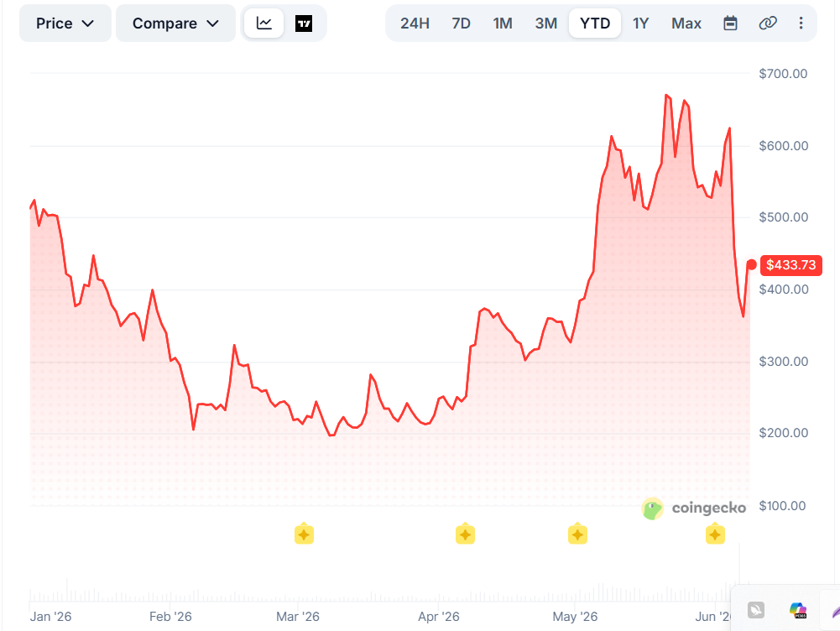Click the $400.00 axis label
The height and width of the screenshot is (631, 840).
(783, 289)
